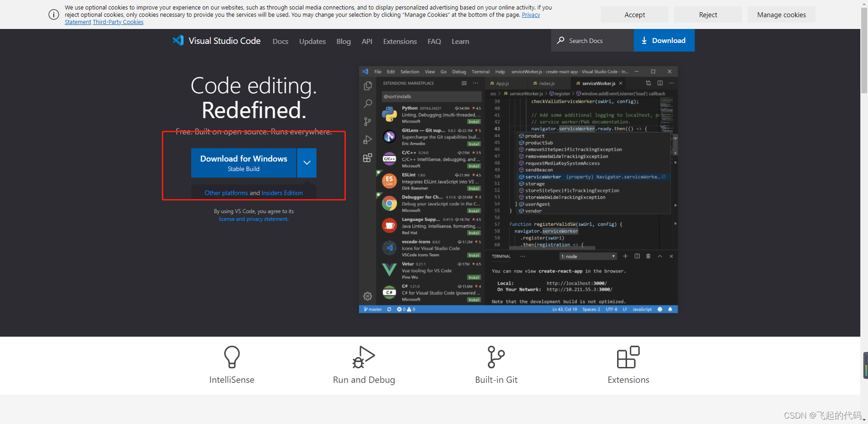
Task: Click Accept in the cookie banner
Action: click(x=635, y=14)
